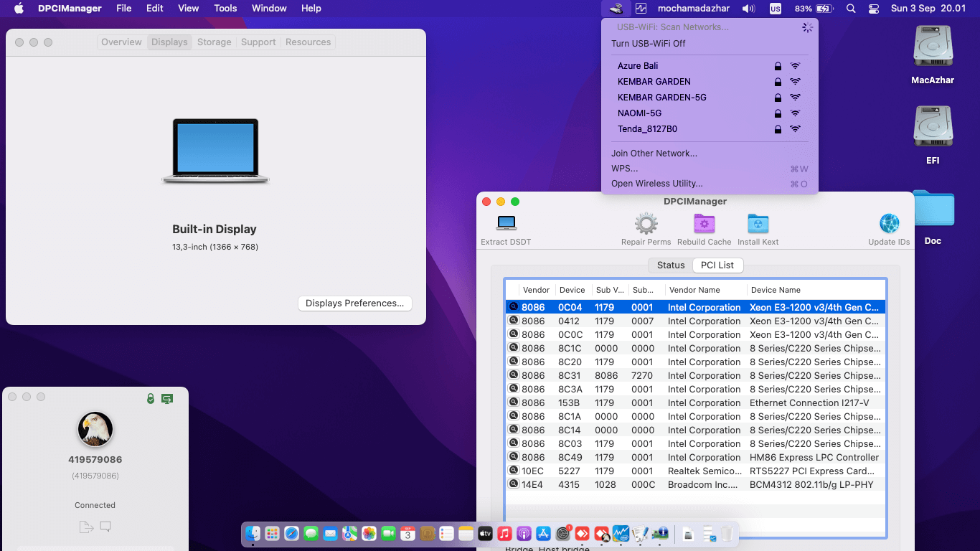Viewport: 980px width, 551px height.
Task: Click the Extract DSDT toolbar icon
Action: pyautogui.click(x=507, y=223)
